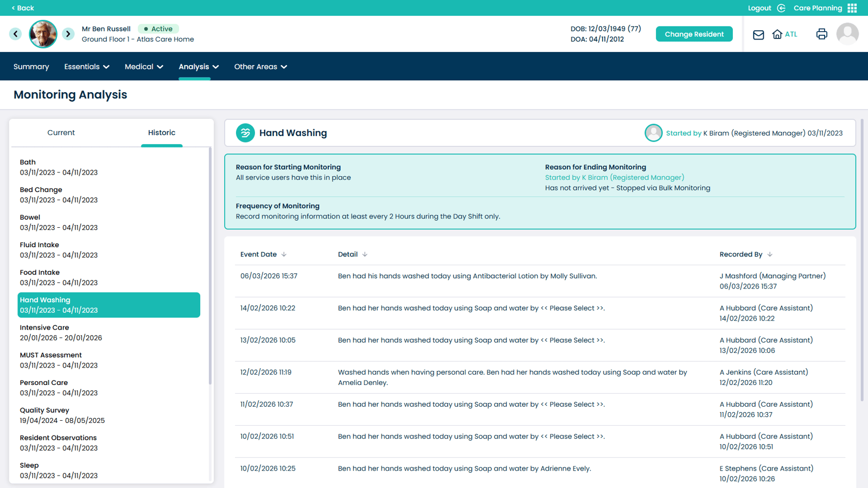
Task: Open the Care Planning apps grid icon
Action: (x=852, y=8)
